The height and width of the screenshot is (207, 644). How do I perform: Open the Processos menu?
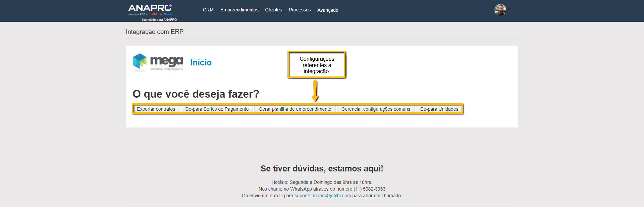coord(300,10)
